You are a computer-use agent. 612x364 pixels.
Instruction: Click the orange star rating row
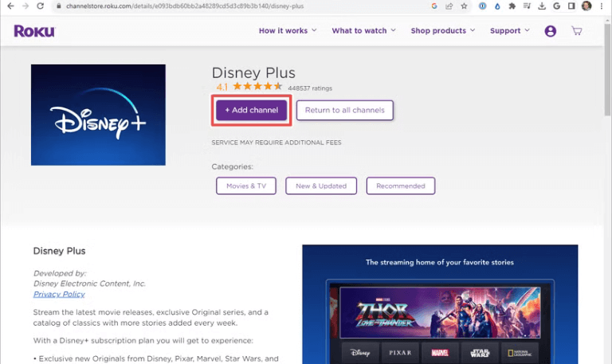tap(257, 86)
